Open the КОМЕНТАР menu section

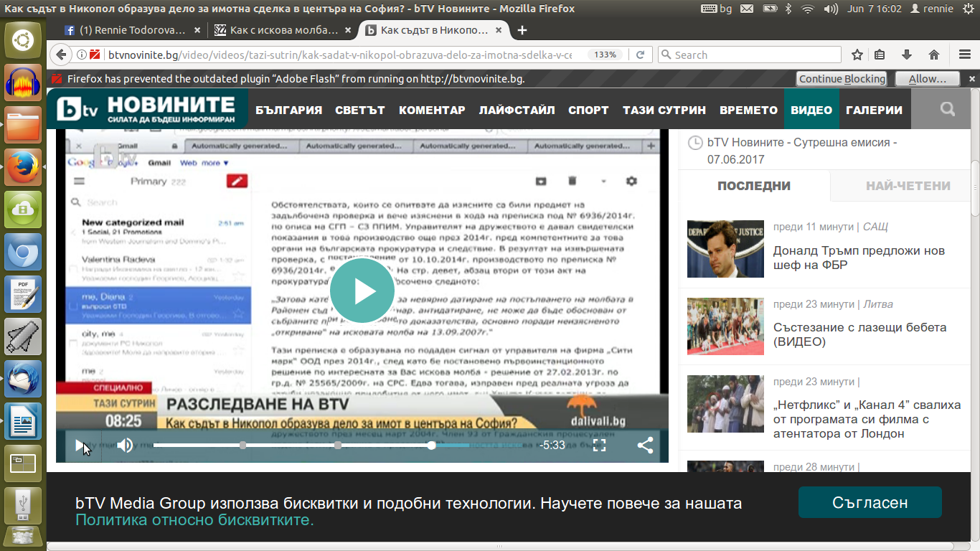click(432, 110)
